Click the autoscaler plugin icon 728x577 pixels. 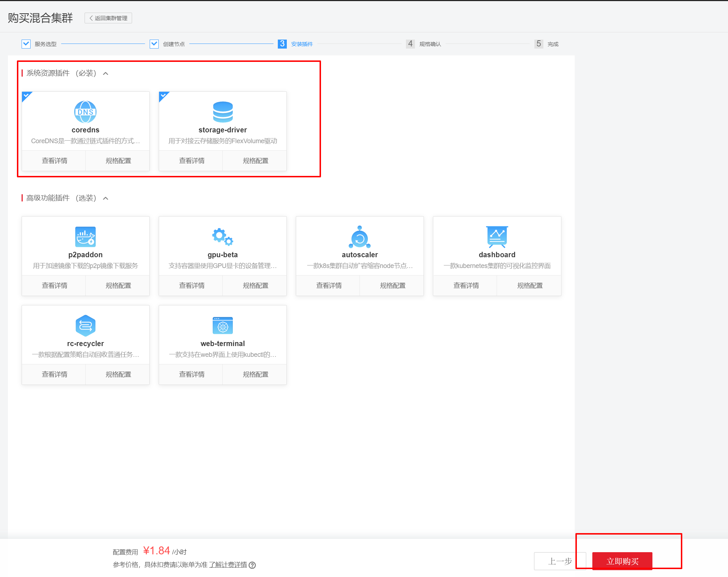point(360,237)
